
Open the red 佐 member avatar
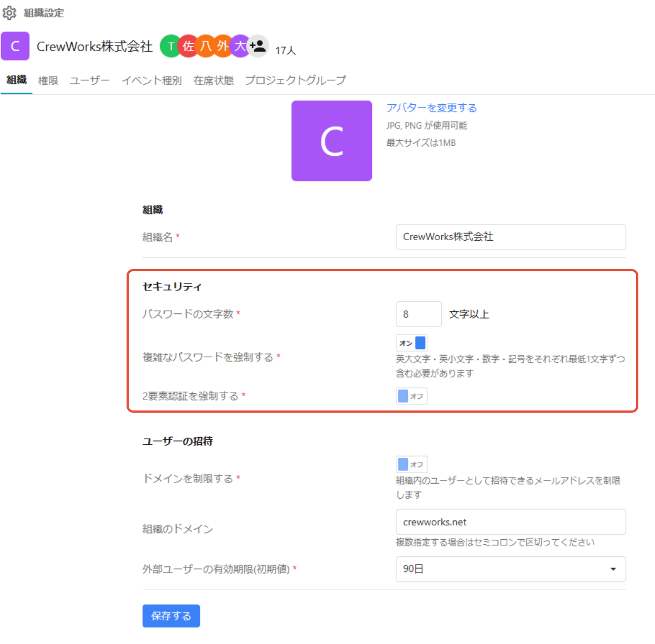(188, 46)
